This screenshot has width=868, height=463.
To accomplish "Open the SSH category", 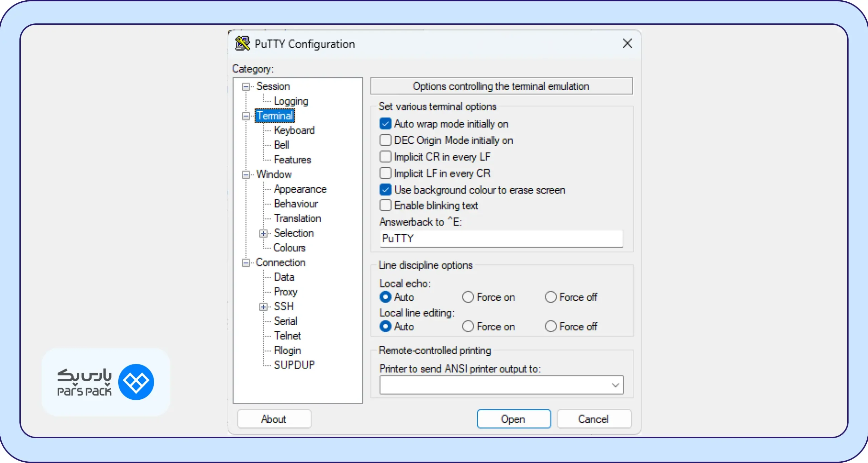I will click(x=284, y=307).
